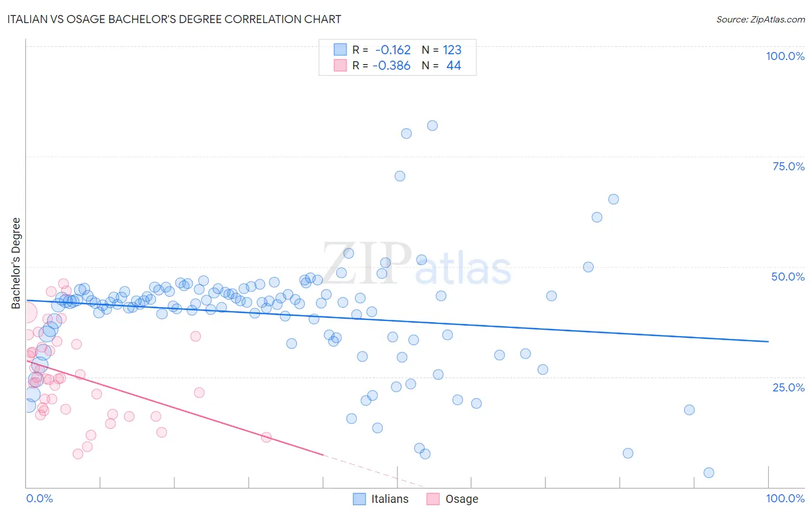Click the blue data point near 65%
The height and width of the screenshot is (515, 812).
tap(613, 199)
